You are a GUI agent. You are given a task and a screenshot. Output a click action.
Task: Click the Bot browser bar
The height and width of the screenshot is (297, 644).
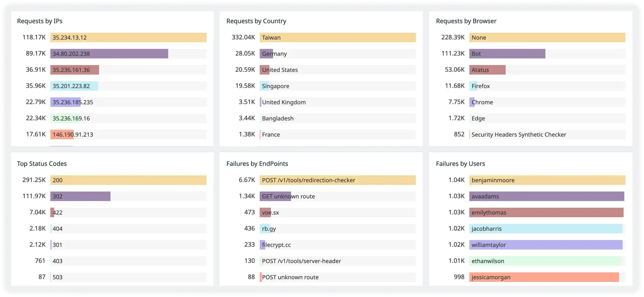pyautogui.click(x=507, y=54)
